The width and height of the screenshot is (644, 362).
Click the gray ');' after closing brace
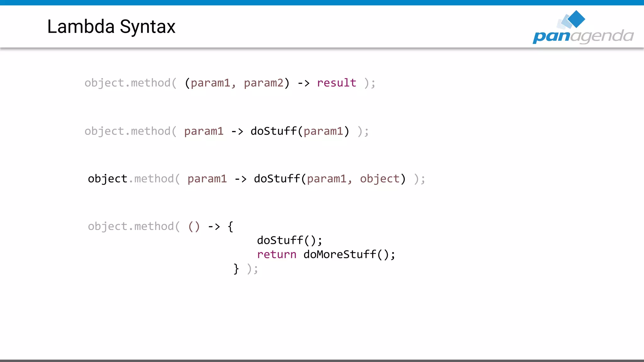tap(253, 269)
